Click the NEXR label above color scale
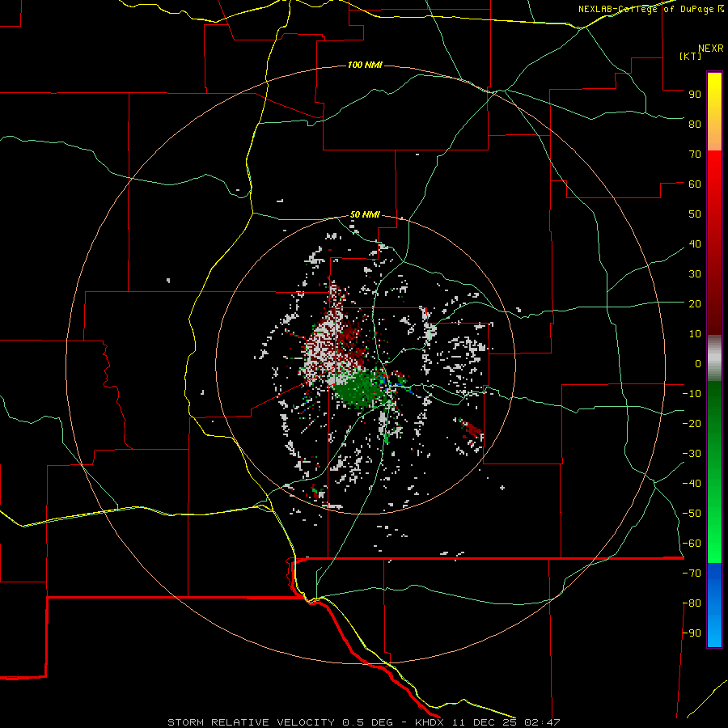 tap(711, 49)
